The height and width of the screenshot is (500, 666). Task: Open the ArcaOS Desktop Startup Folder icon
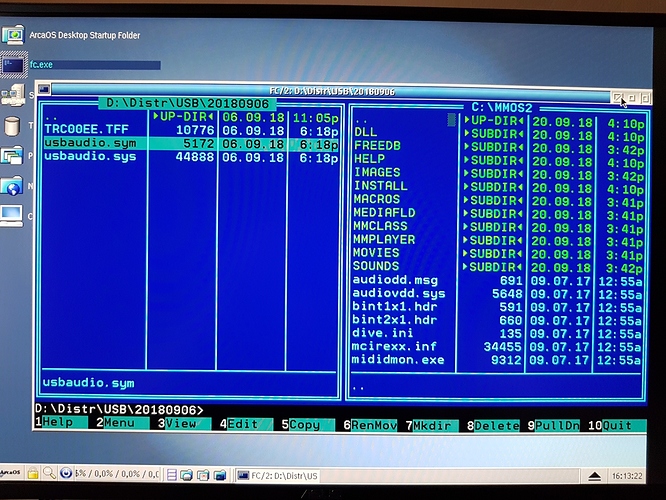click(x=13, y=35)
